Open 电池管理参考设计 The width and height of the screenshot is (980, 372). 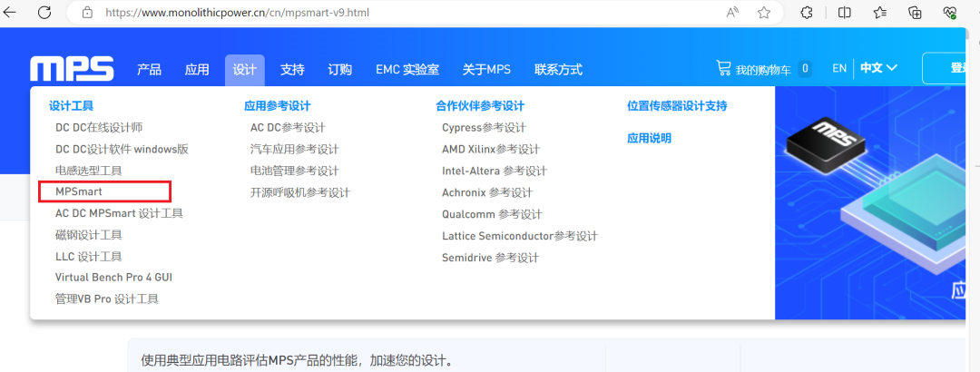[x=294, y=171]
